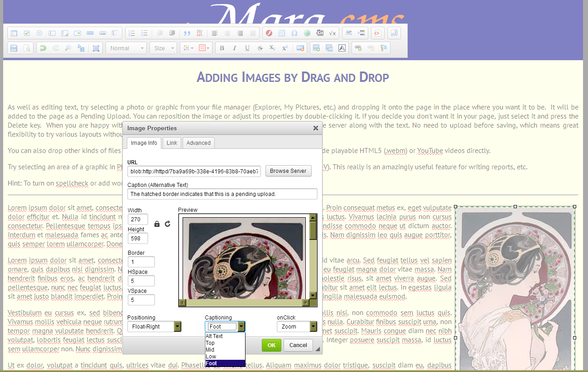Create a numbered list

point(132,33)
